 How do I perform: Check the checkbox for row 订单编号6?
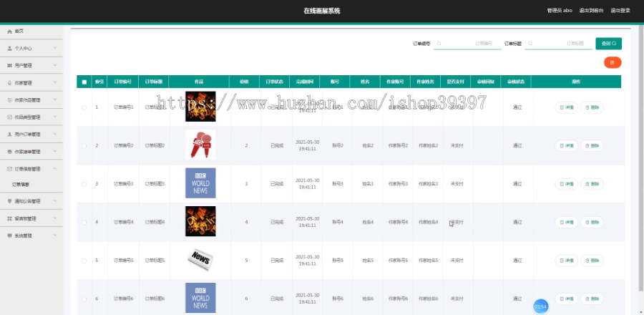click(84, 299)
